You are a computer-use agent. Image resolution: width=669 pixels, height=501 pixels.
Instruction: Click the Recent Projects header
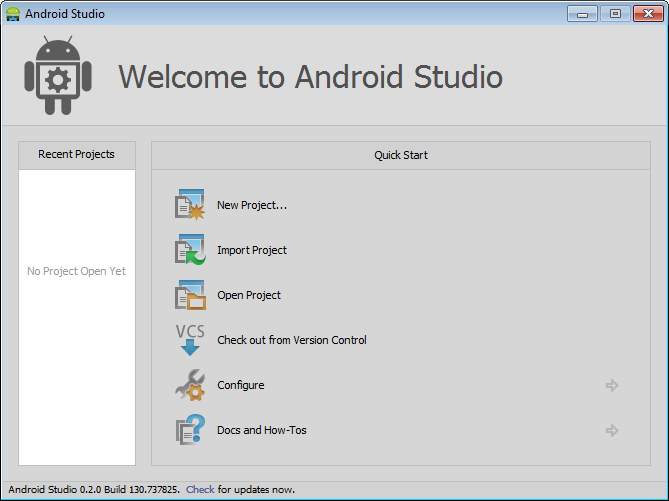tap(77, 154)
